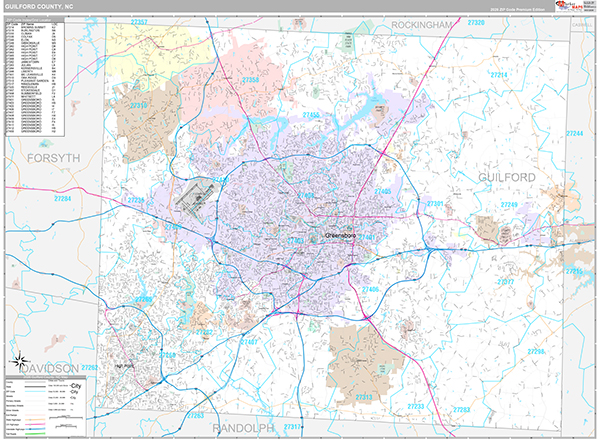
Task: Select the large GUILFORD county label
Action: tap(507, 177)
